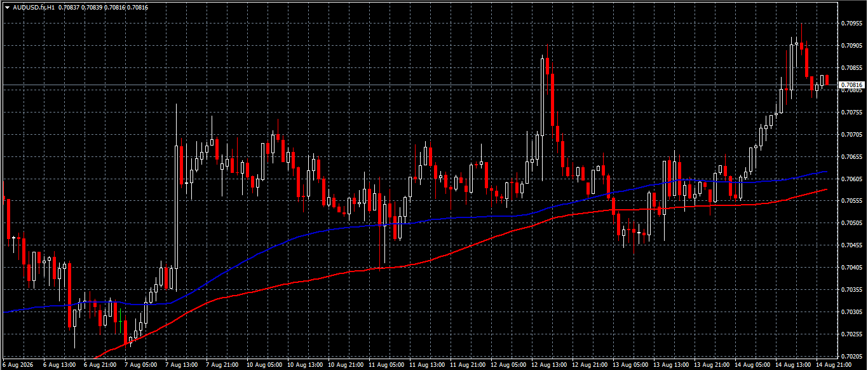
Task: Select the 0.70839 high price in header
Action: click(92, 7)
